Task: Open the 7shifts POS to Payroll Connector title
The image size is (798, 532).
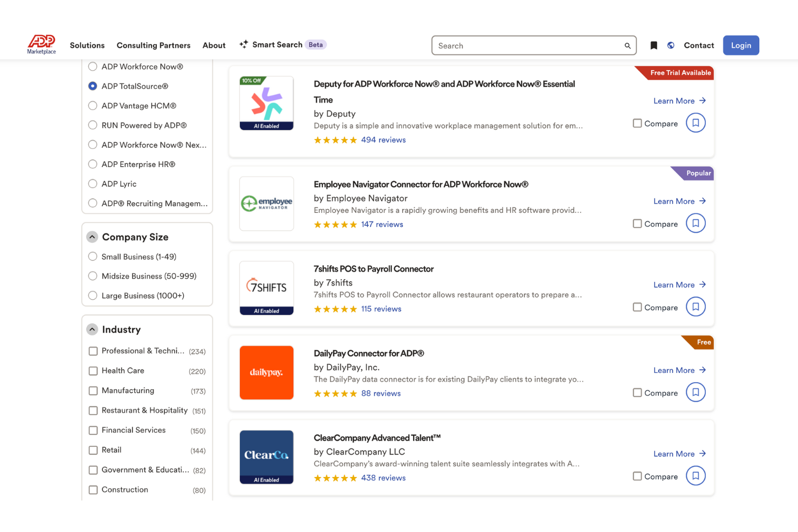Action: [x=374, y=269]
